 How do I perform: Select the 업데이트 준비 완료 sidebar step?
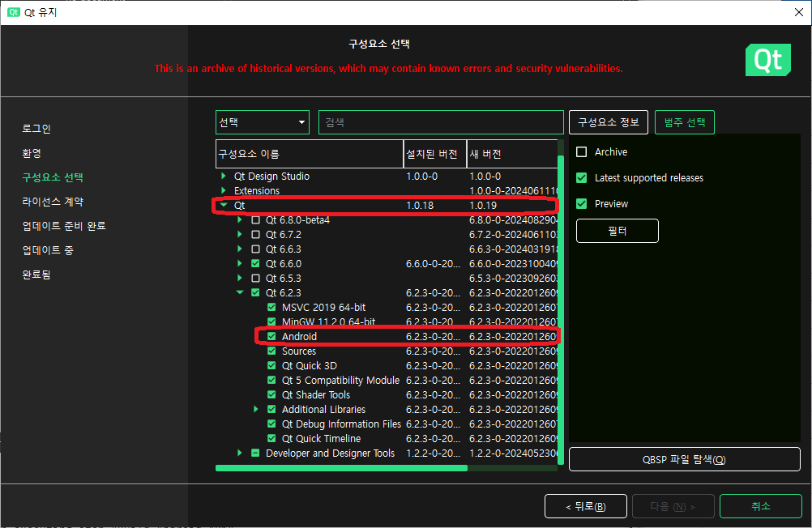tap(64, 226)
